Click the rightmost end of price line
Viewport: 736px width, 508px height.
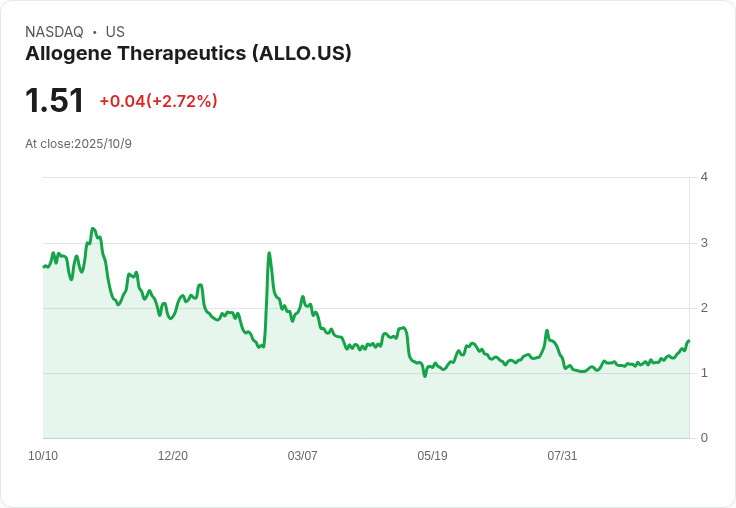click(688, 341)
